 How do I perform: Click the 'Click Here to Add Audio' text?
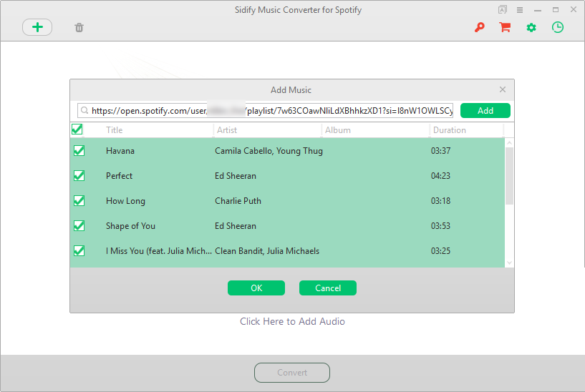(292, 321)
